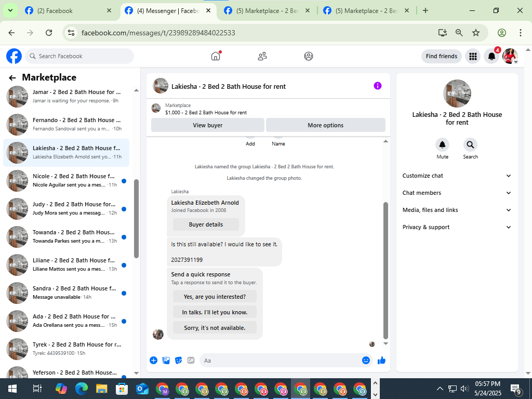Screen dimensions: 532x399
Task: Open the Groups icon in top navigation
Action: 309,56
